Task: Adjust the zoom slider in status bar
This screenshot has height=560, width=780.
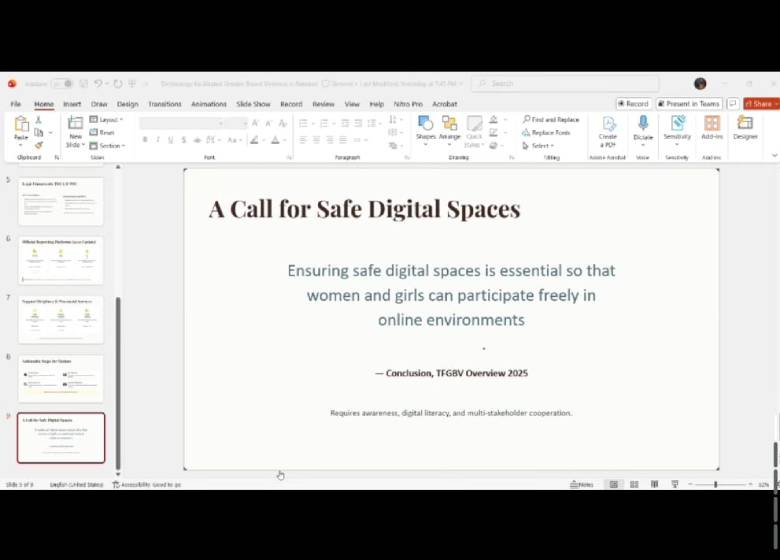Action: tap(715, 485)
